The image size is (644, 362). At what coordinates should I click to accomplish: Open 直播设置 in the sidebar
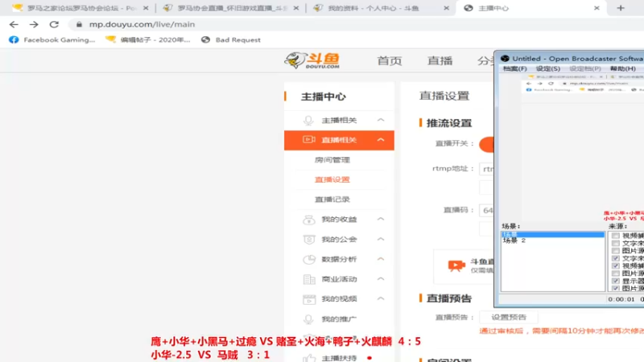pos(332,179)
